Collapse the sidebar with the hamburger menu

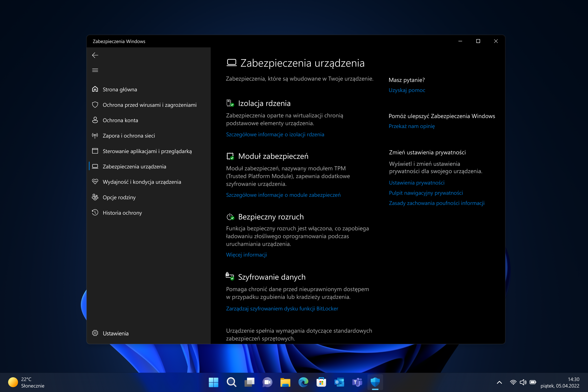[x=95, y=70]
